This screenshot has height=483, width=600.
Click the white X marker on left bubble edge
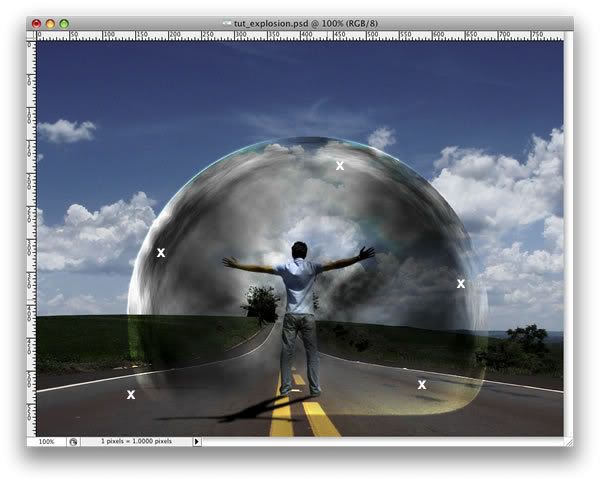[161, 253]
